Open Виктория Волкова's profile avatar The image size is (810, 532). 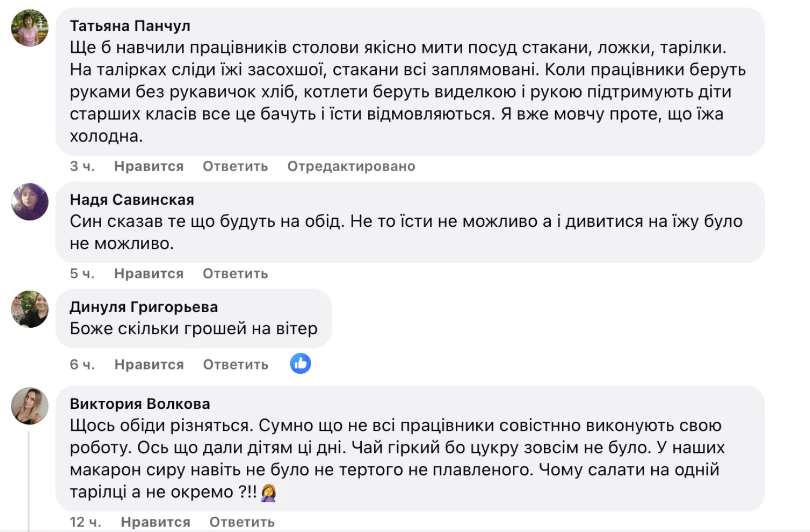pyautogui.click(x=30, y=406)
